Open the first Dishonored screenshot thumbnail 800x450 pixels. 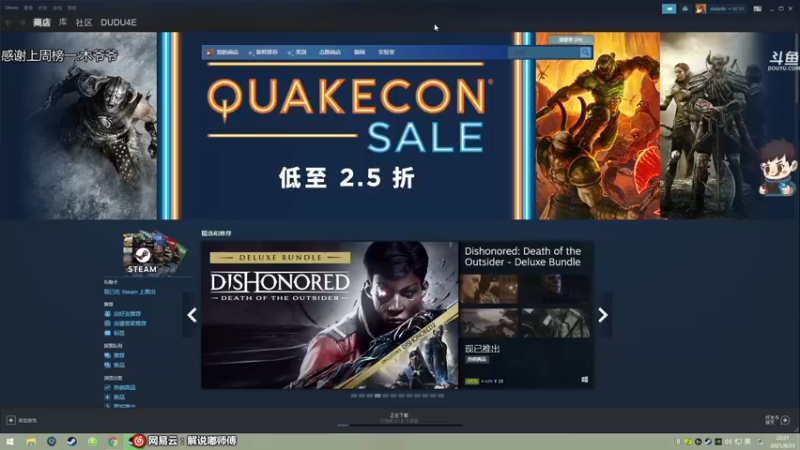coord(489,289)
